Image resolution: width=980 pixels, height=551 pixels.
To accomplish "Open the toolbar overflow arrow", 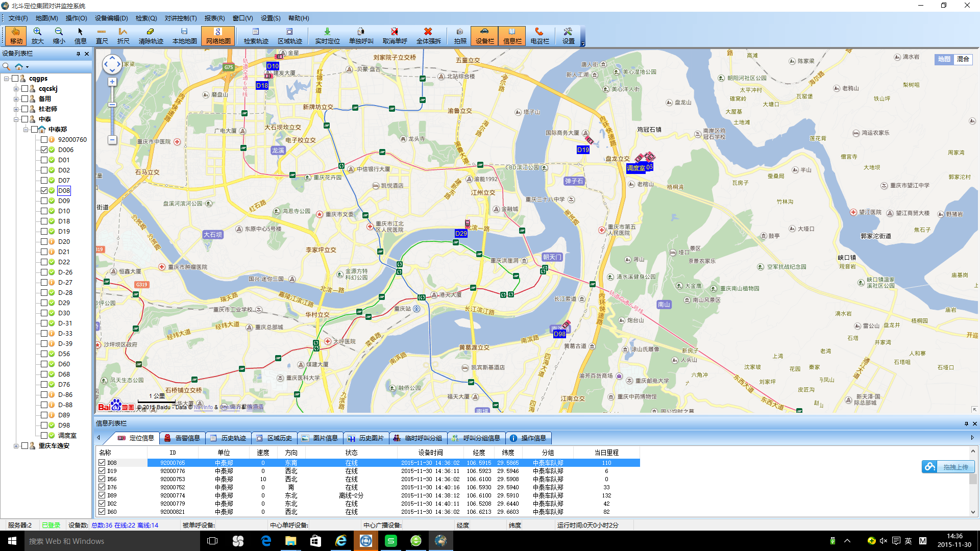I will click(583, 44).
